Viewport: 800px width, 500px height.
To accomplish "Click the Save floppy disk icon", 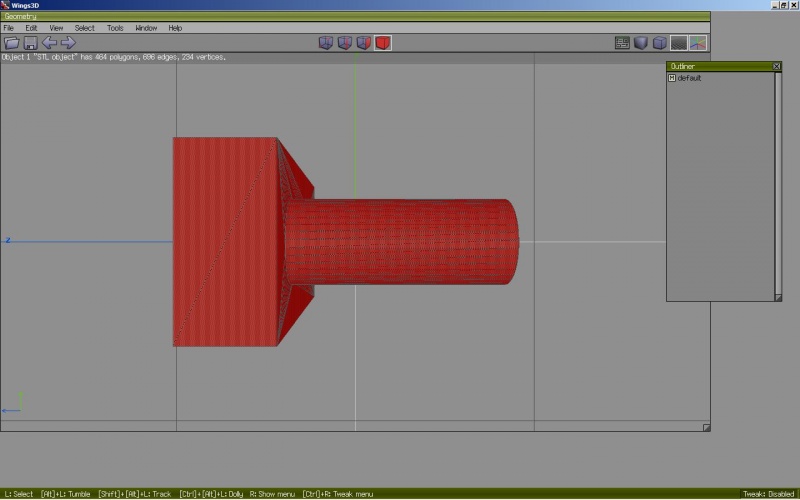I will 30,43.
